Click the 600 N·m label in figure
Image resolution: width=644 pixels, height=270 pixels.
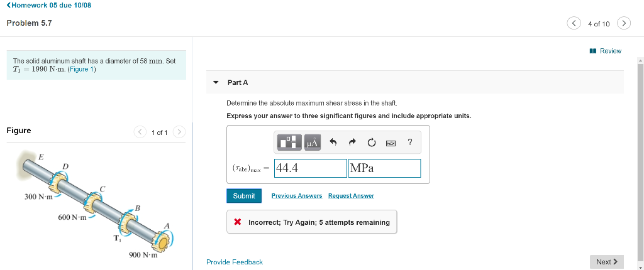72,217
